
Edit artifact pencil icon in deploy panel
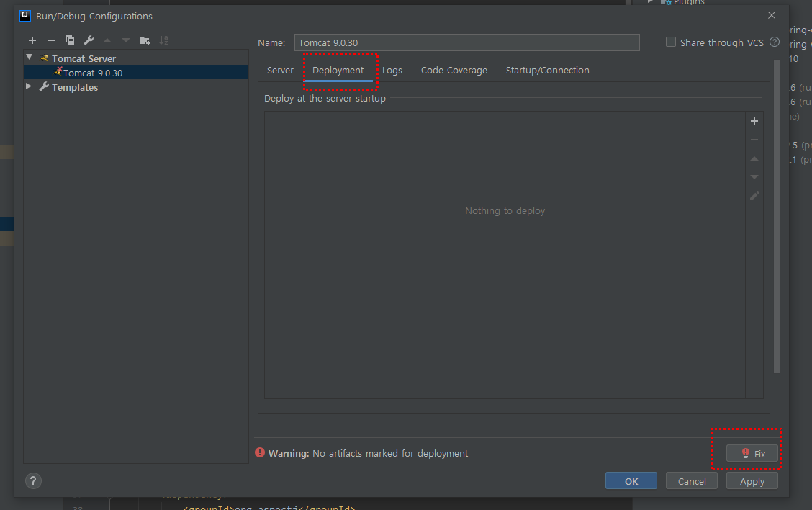754,196
